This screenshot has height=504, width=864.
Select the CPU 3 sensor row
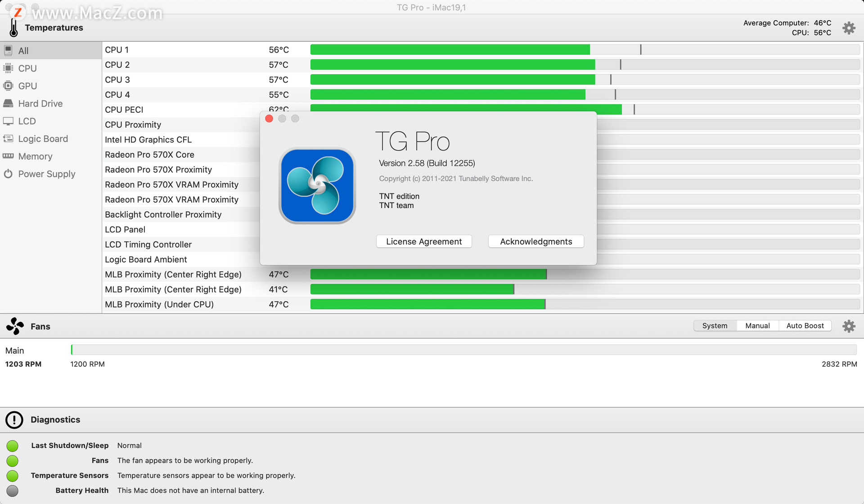tap(482, 80)
